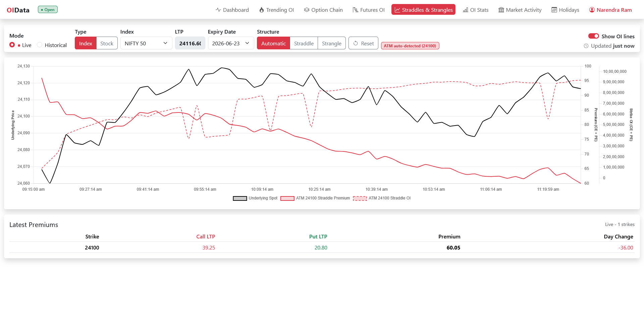
Task: Open the Expiry Date dropdown
Action: coord(231,43)
